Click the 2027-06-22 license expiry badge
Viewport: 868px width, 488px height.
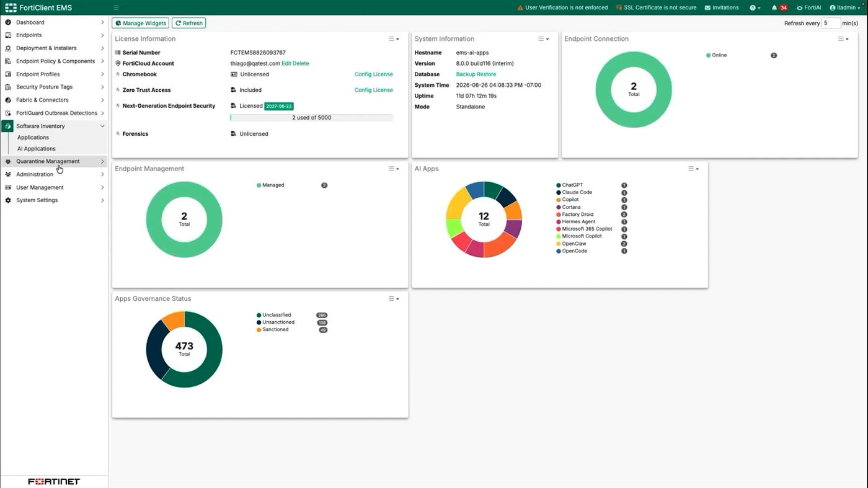(x=278, y=106)
